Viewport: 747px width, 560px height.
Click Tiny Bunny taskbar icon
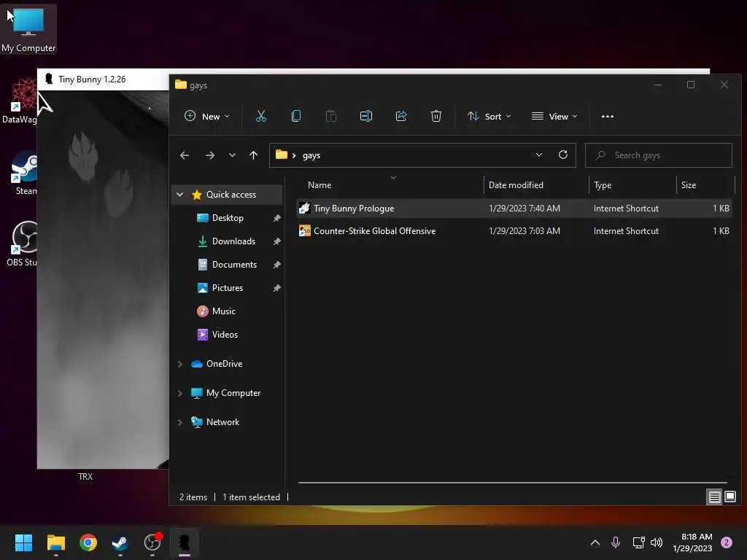click(185, 542)
